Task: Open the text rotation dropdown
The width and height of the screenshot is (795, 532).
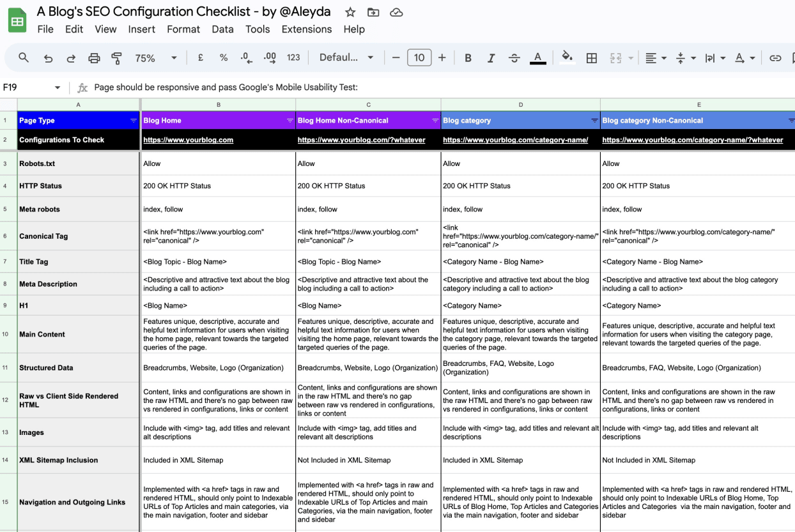Action: pos(745,58)
